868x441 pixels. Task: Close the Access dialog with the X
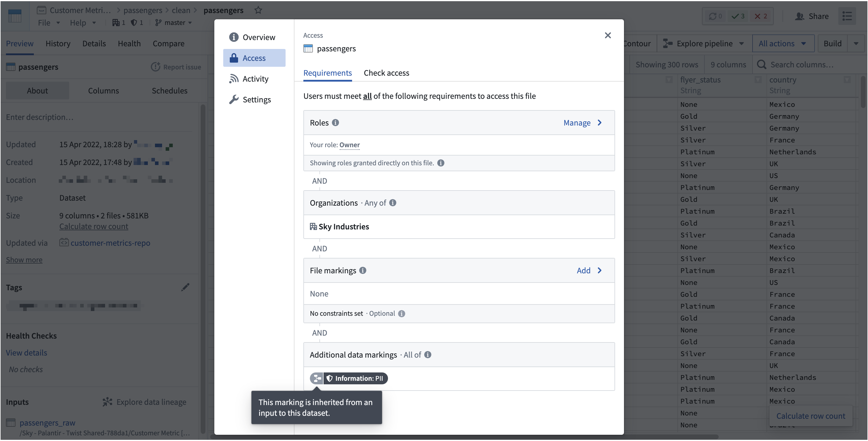[x=608, y=35]
